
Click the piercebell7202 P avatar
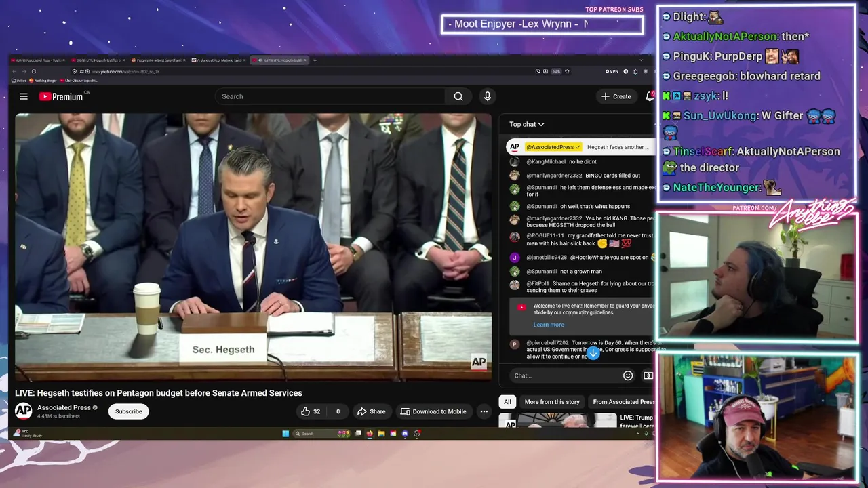(515, 344)
